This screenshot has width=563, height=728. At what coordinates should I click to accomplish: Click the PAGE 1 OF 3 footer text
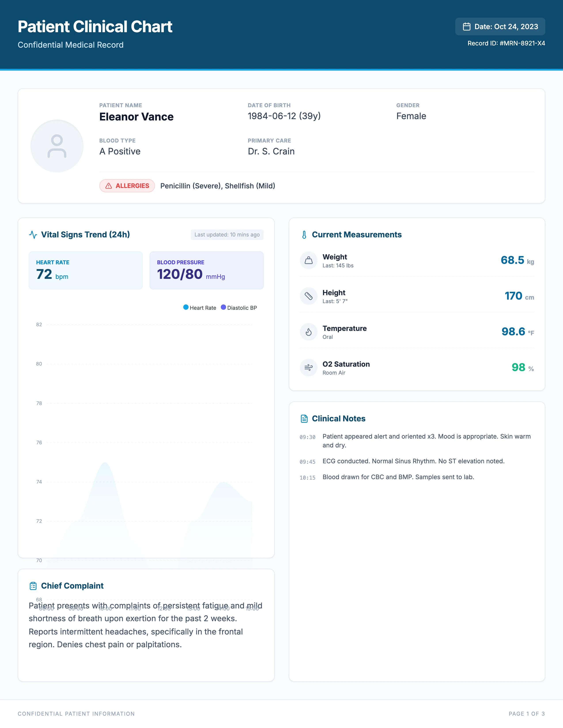click(x=527, y=714)
